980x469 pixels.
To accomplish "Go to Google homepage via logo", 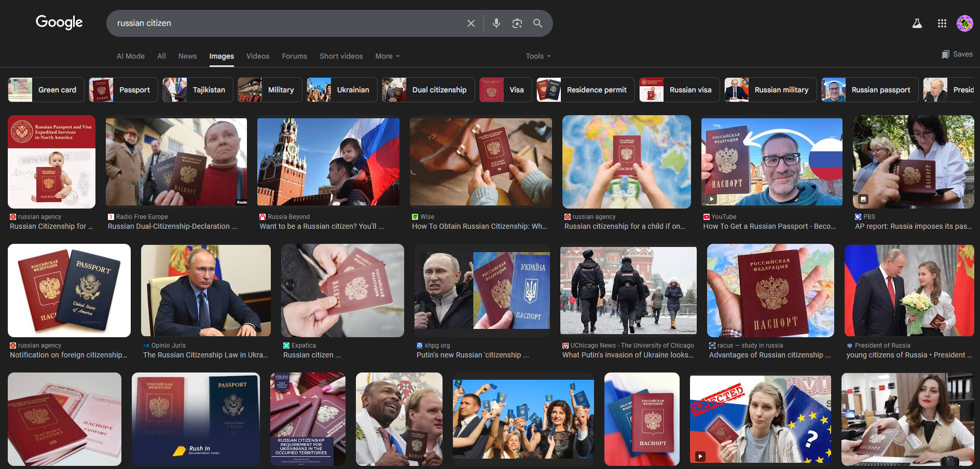I will tap(59, 22).
